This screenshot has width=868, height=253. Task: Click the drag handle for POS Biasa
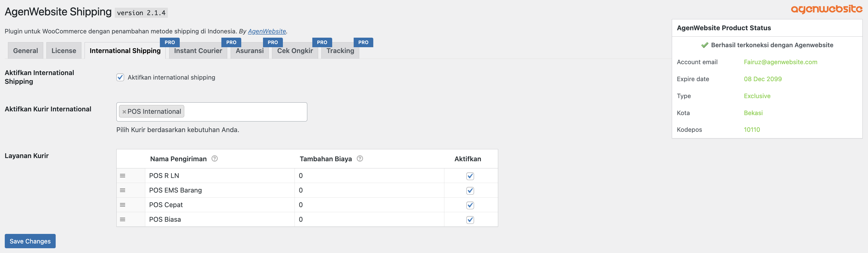(123, 219)
